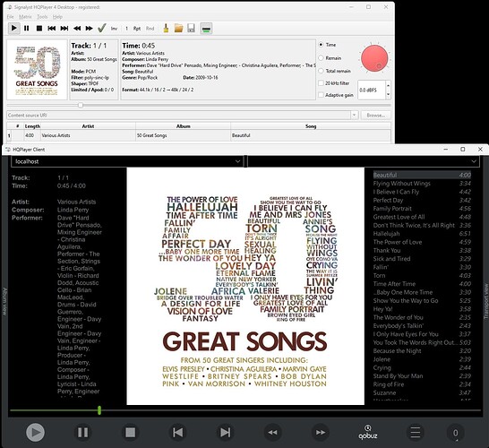Screen dimensions: 489x448
Task: Click the green checkmark apply icon
Action: coord(102,29)
